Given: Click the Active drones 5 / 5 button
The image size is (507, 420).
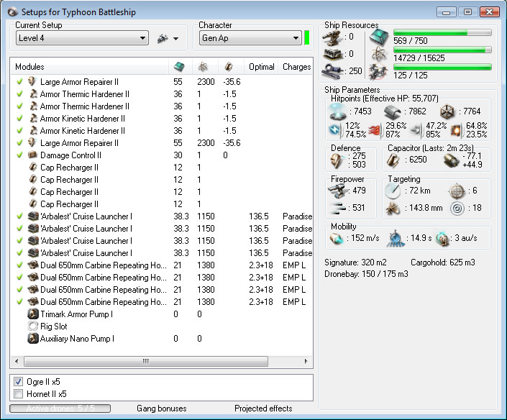Looking at the screenshot, I should [60, 408].
